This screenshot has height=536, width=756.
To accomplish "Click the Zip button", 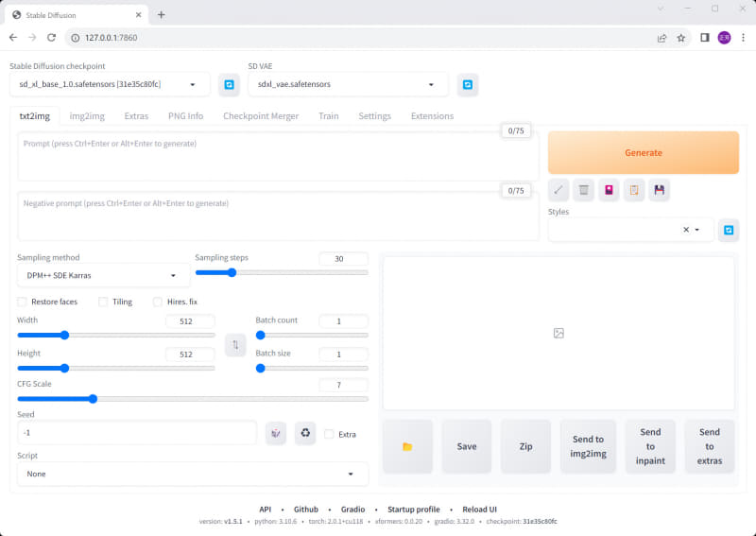I will click(525, 446).
